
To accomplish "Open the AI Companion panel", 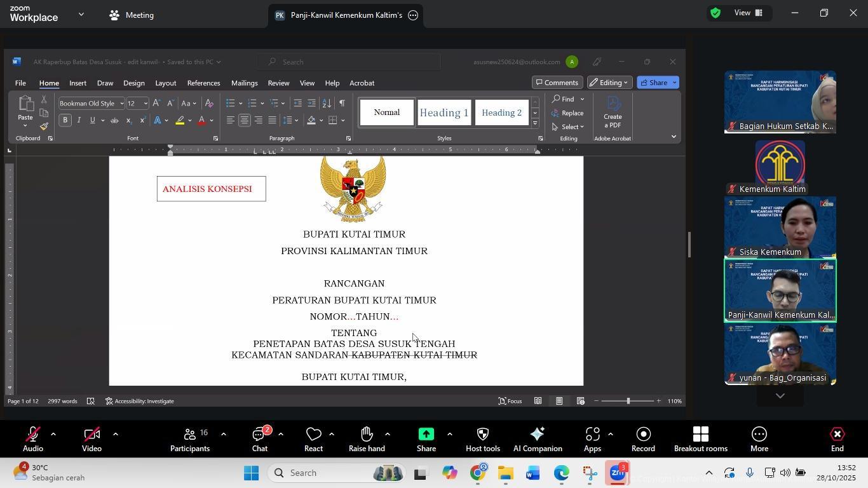I will 537,438.
